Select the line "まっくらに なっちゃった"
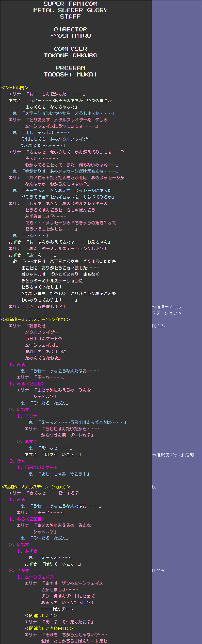The height and width of the screenshot is (644, 202). pyautogui.click(x=51, y=107)
